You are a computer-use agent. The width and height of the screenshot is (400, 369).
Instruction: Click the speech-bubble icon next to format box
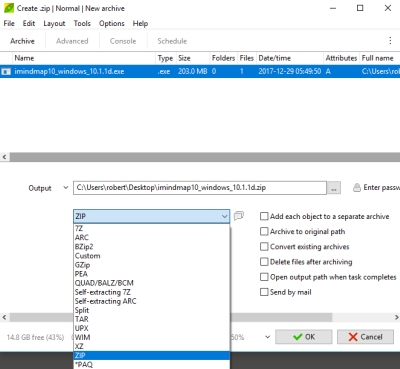[239, 216]
